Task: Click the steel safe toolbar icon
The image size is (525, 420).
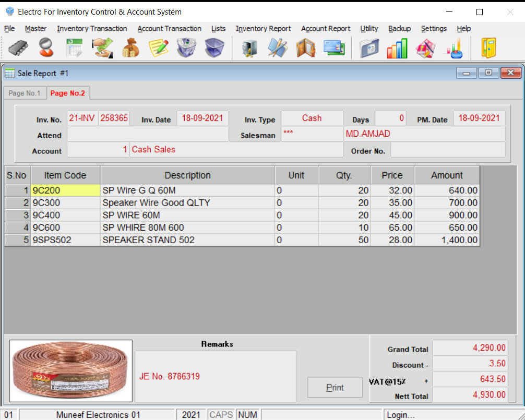Action: coord(249,48)
